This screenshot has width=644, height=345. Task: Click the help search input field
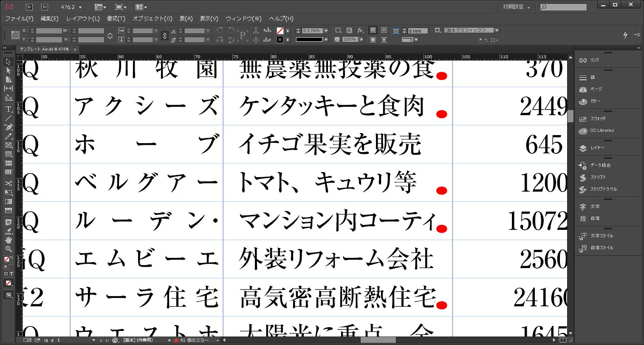click(563, 7)
